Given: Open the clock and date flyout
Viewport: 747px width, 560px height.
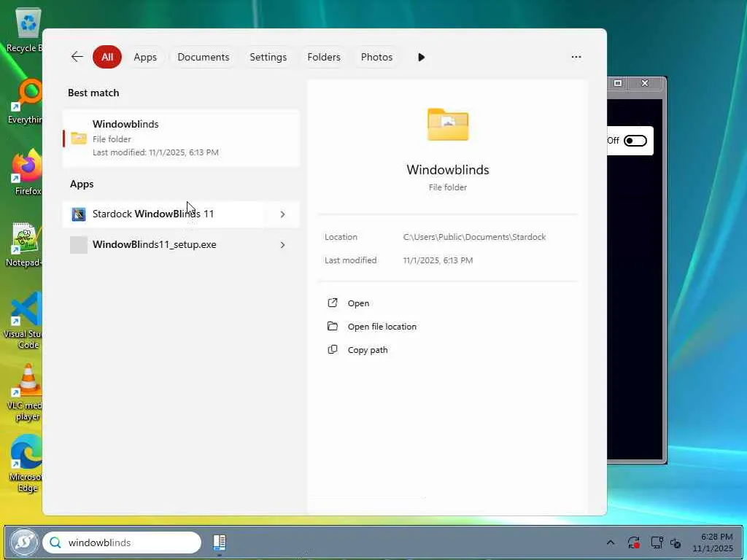Looking at the screenshot, I should pyautogui.click(x=712, y=542).
